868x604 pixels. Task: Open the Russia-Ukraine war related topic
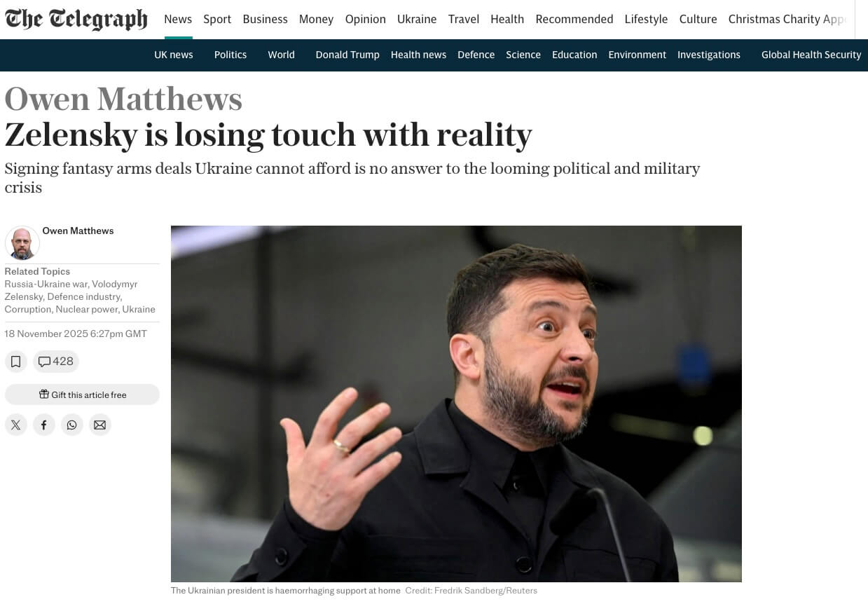point(46,284)
